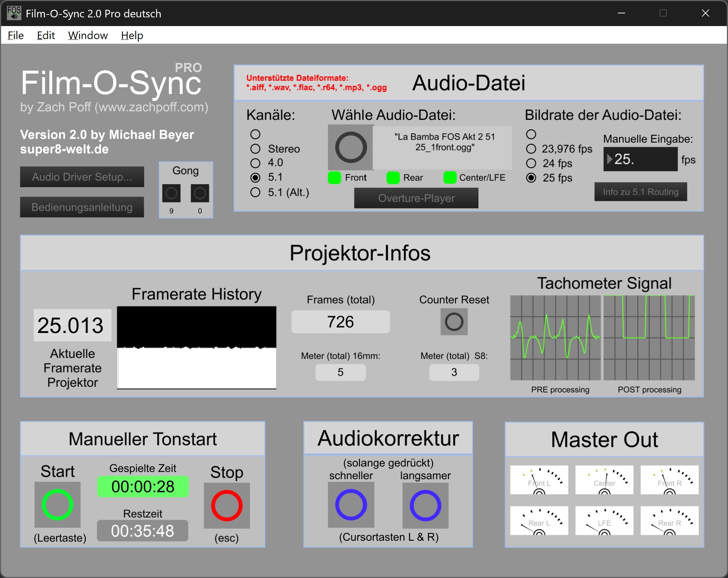Choose the 24 fps frame rate
Screen dimensions: 728x578
531,163
